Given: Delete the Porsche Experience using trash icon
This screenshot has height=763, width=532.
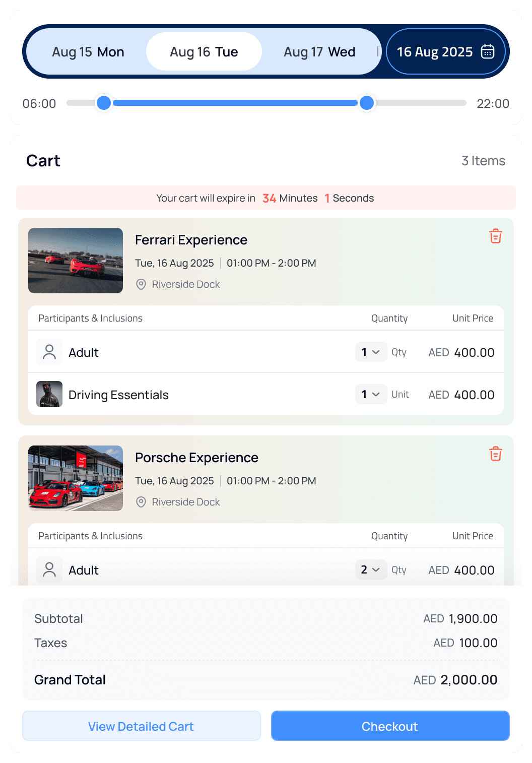Looking at the screenshot, I should tap(495, 453).
